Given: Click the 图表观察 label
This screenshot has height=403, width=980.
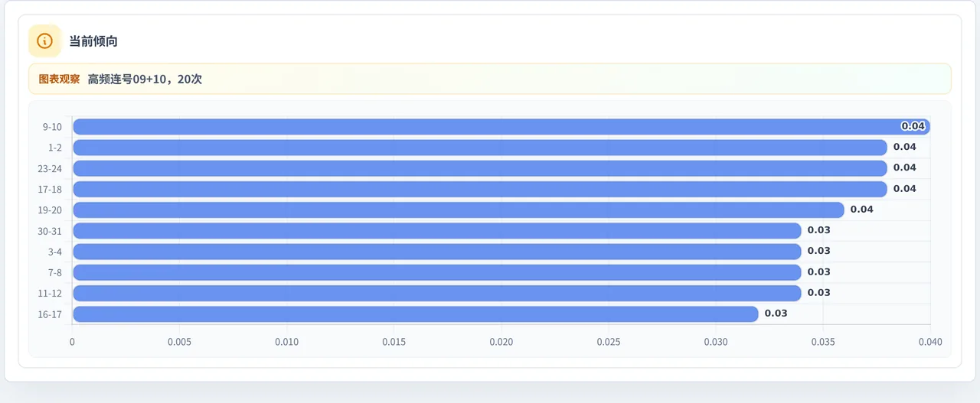Looking at the screenshot, I should click(59, 79).
